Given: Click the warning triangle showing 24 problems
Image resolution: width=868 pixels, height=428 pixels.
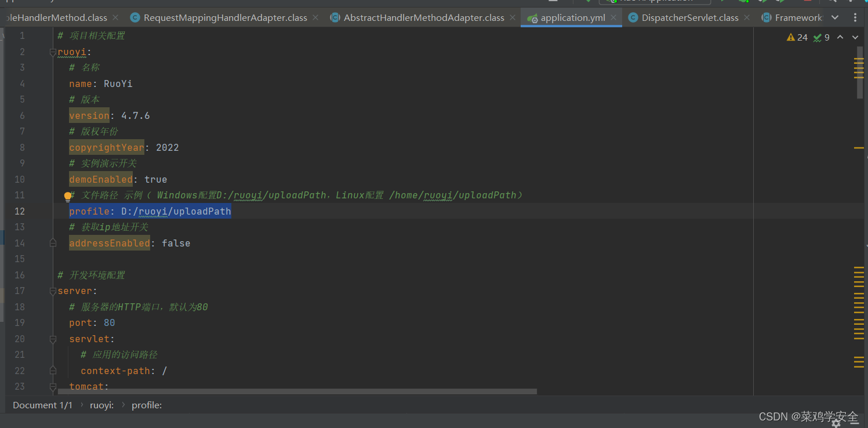Looking at the screenshot, I should pyautogui.click(x=791, y=37).
